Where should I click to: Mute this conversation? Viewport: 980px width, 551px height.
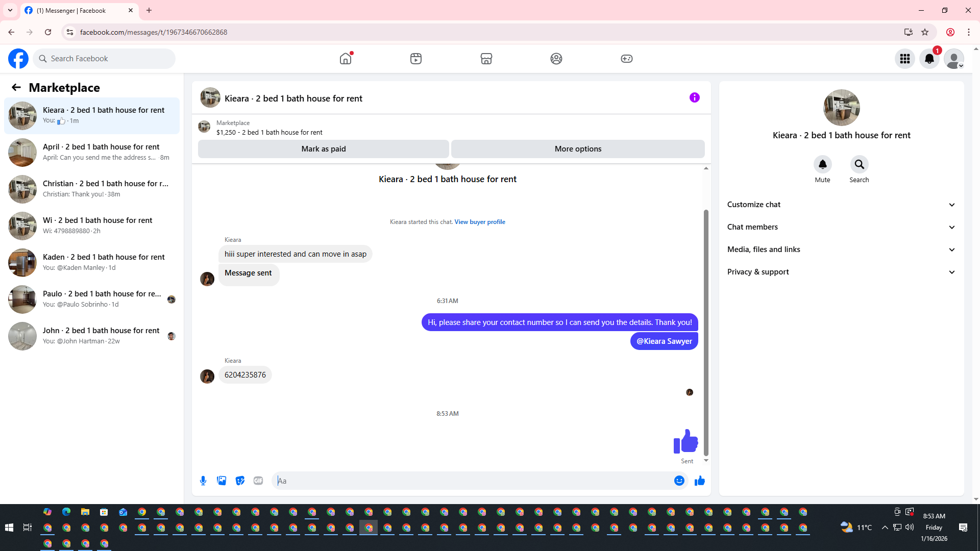click(x=822, y=164)
